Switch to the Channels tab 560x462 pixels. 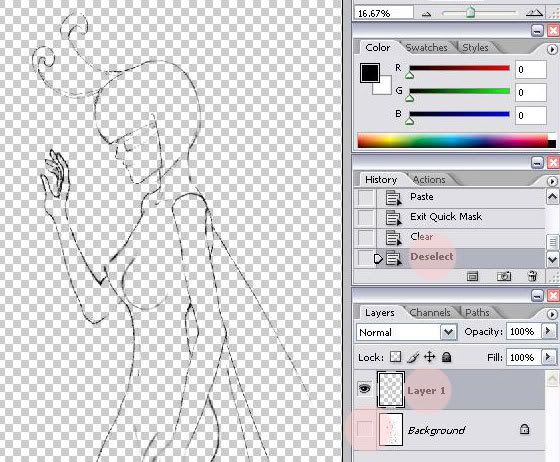pos(430,313)
